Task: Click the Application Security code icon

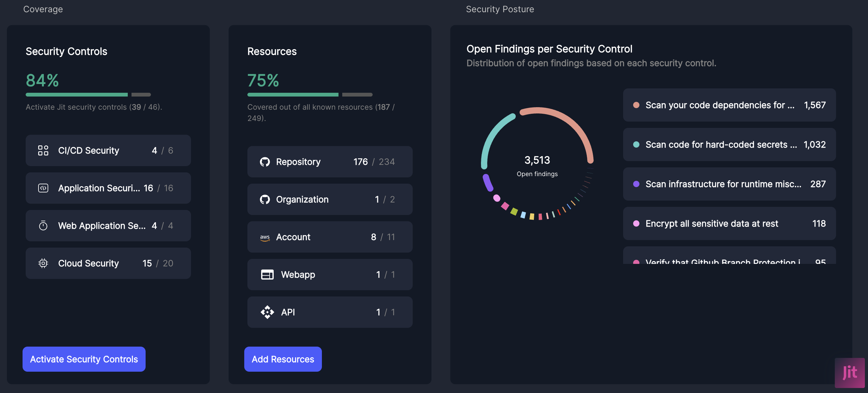Action: (43, 188)
